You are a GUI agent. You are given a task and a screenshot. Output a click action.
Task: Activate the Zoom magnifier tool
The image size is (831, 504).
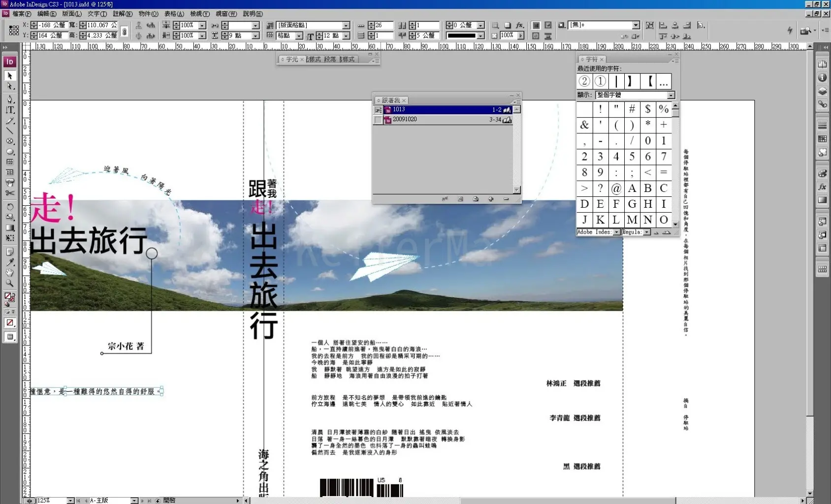pos(10,283)
